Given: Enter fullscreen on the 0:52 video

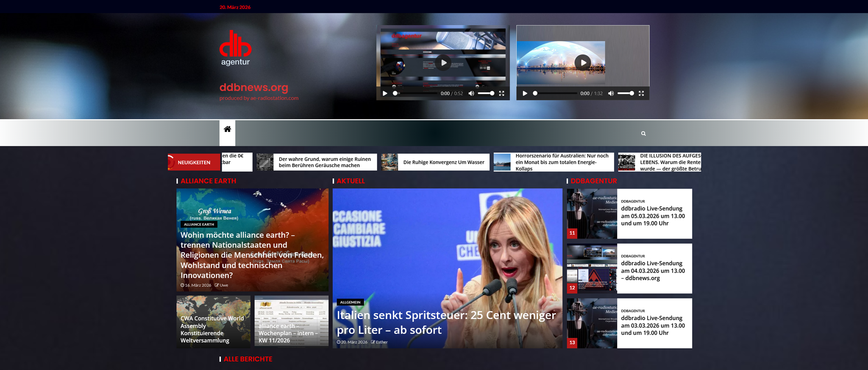Looking at the screenshot, I should [501, 93].
